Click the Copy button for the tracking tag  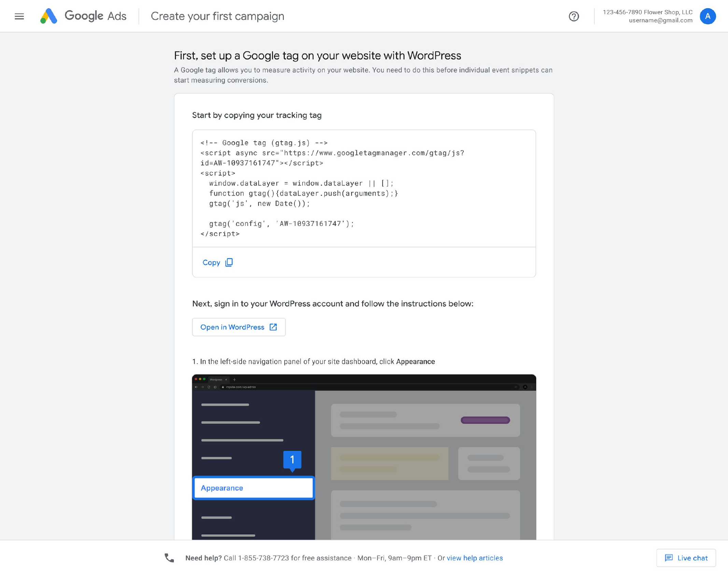[x=218, y=262]
